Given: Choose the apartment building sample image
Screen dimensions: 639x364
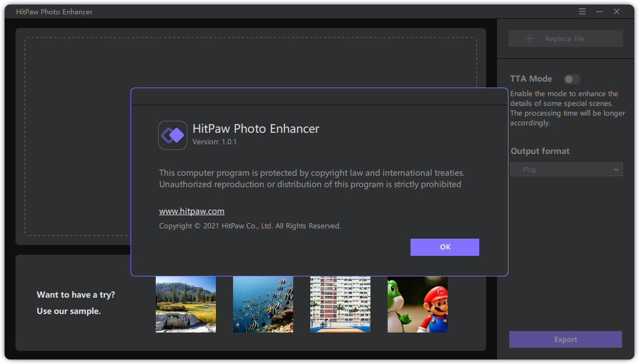Looking at the screenshot, I should pos(340,304).
